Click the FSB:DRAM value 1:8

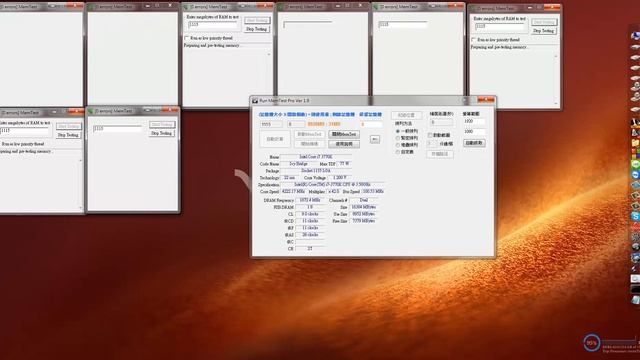coord(310,207)
